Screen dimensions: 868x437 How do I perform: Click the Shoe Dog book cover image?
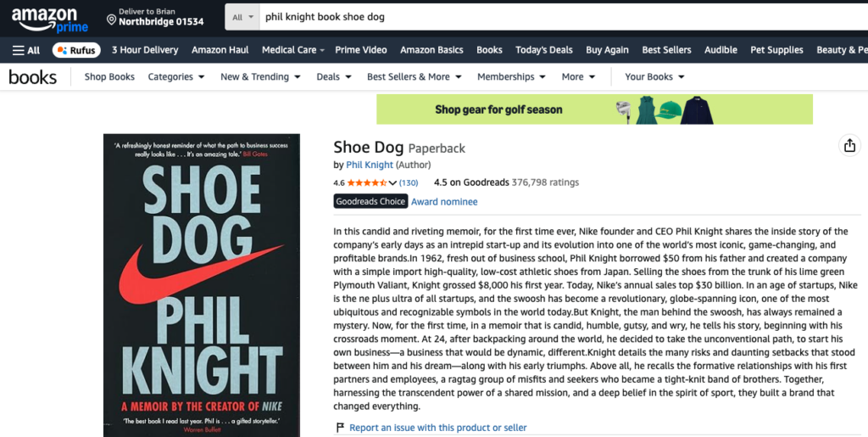(201, 285)
